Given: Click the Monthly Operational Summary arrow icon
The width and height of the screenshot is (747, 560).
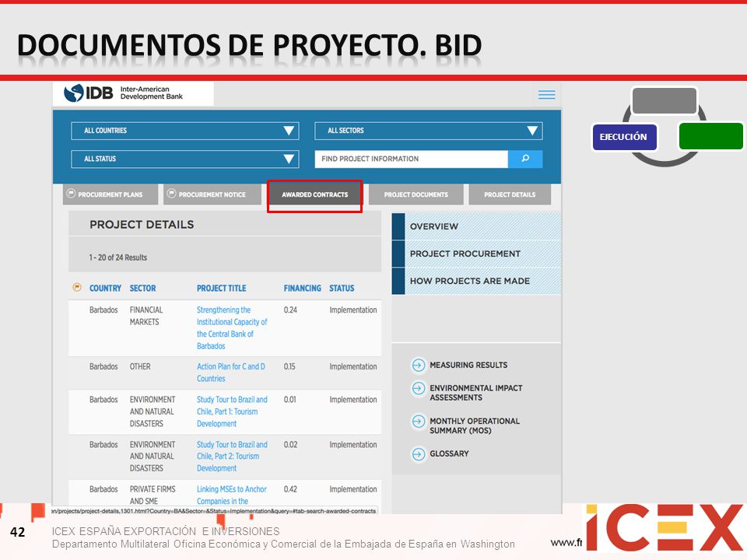Looking at the screenshot, I should [x=419, y=422].
